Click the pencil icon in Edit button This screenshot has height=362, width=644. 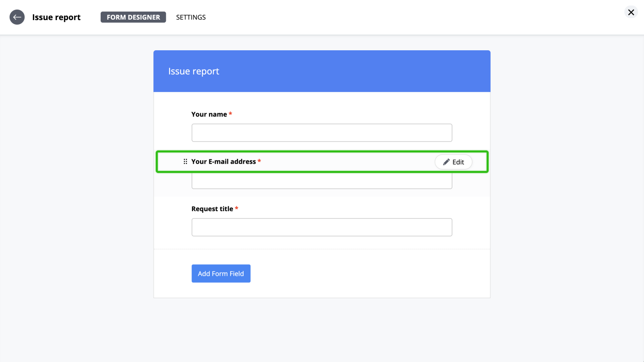click(446, 162)
